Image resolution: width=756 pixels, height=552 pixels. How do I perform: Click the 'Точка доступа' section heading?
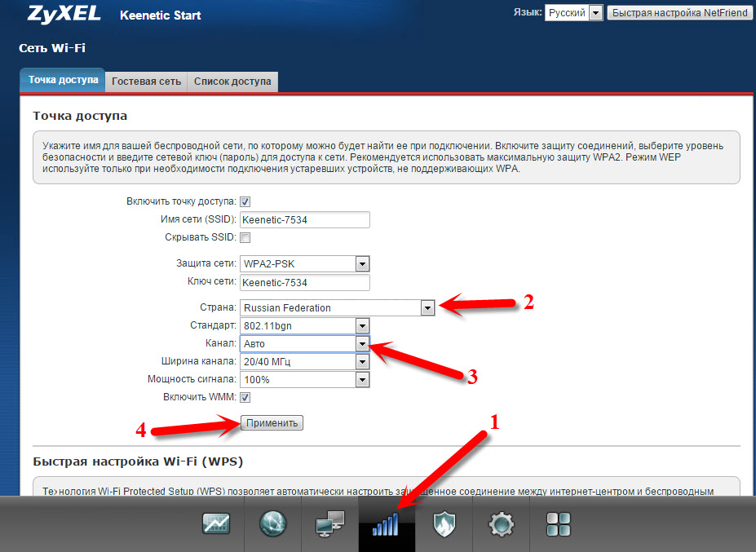(80, 116)
